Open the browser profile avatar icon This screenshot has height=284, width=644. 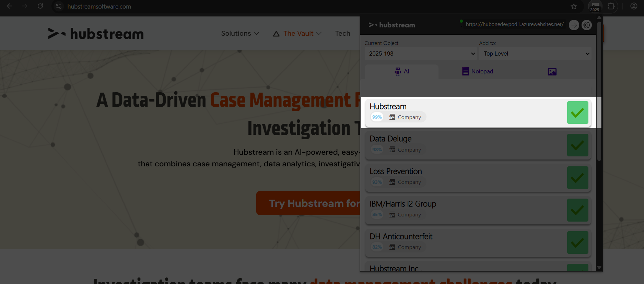point(634,6)
